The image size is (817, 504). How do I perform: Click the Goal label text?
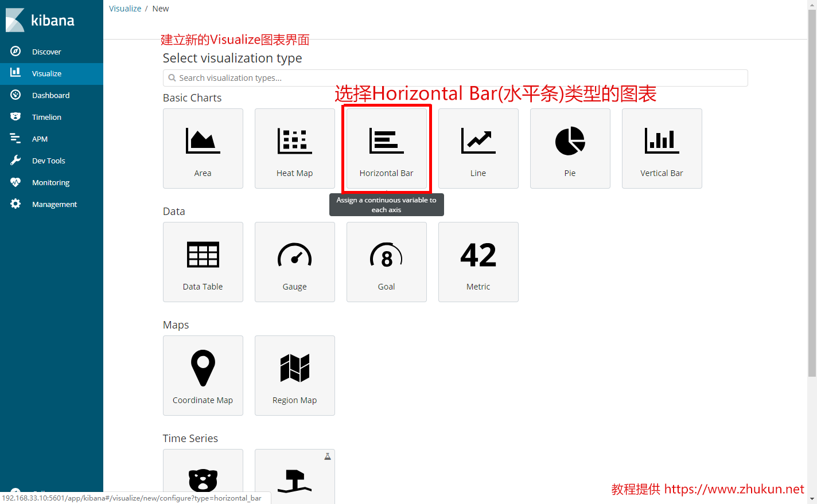coord(387,287)
